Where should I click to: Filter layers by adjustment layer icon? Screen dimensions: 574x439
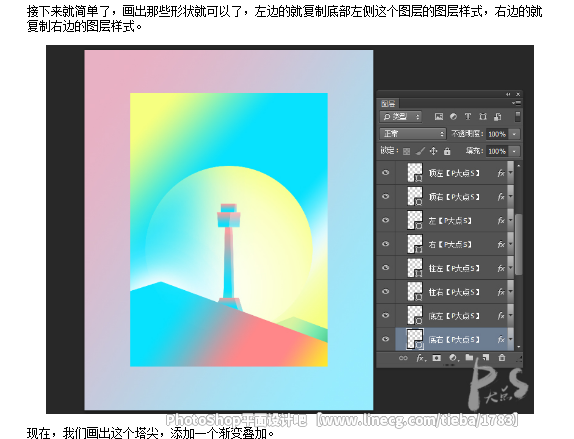pos(453,116)
